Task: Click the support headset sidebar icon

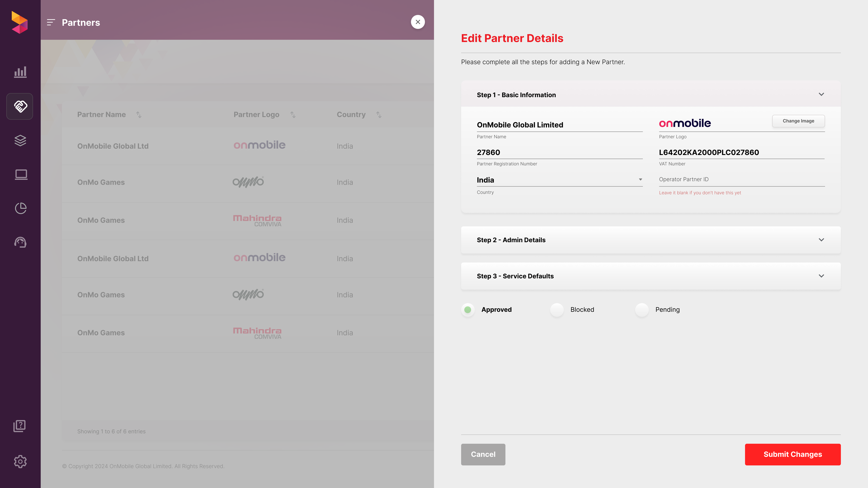Action: click(x=20, y=242)
